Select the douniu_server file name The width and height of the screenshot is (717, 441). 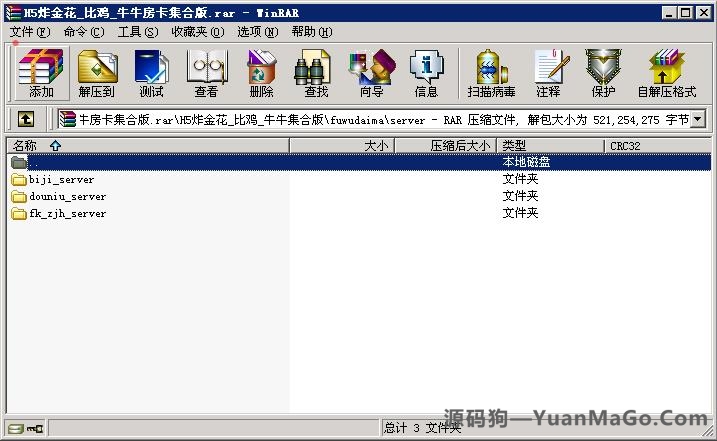[67, 197]
